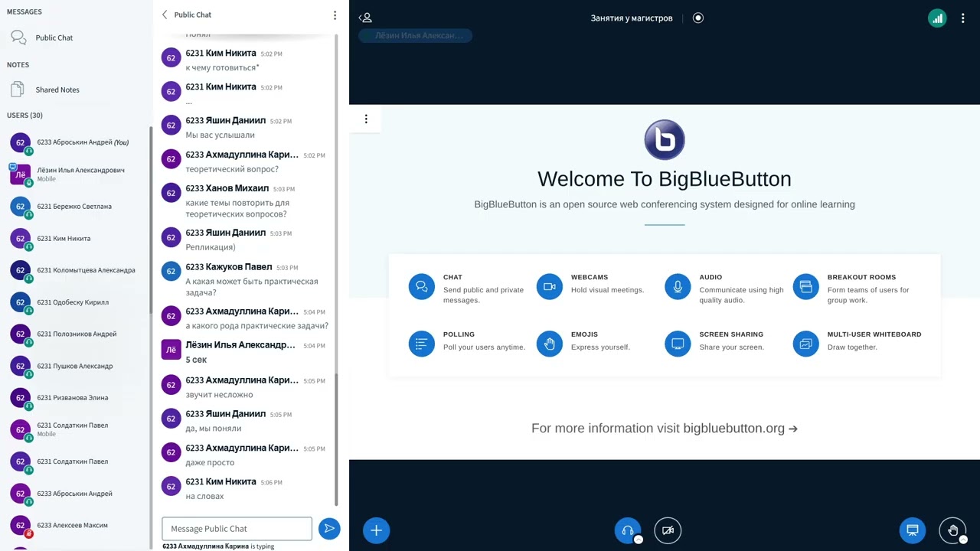Click the chat message "теоретический вопрос?"

232,169
